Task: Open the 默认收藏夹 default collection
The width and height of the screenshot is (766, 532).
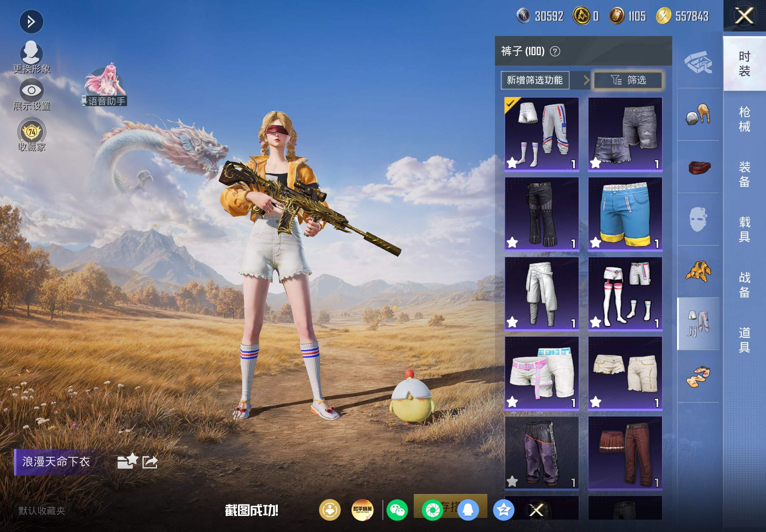Action: [42, 511]
